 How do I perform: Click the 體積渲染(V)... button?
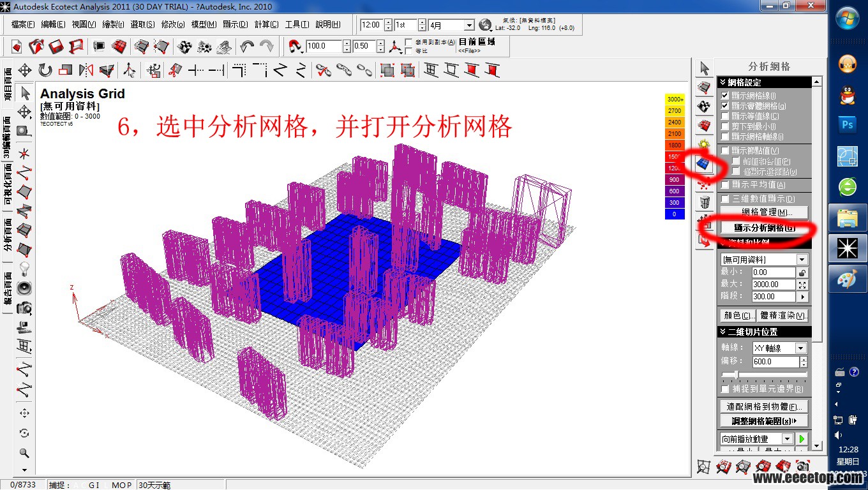click(783, 316)
